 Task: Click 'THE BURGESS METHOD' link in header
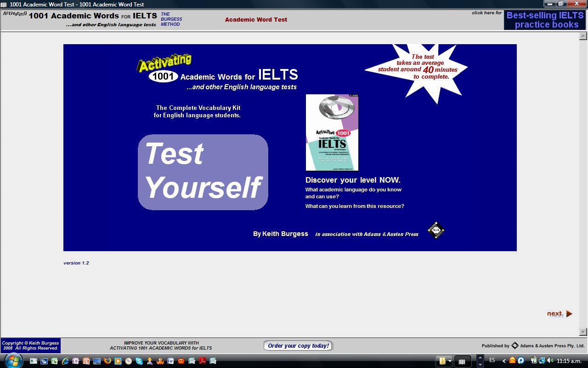171,19
